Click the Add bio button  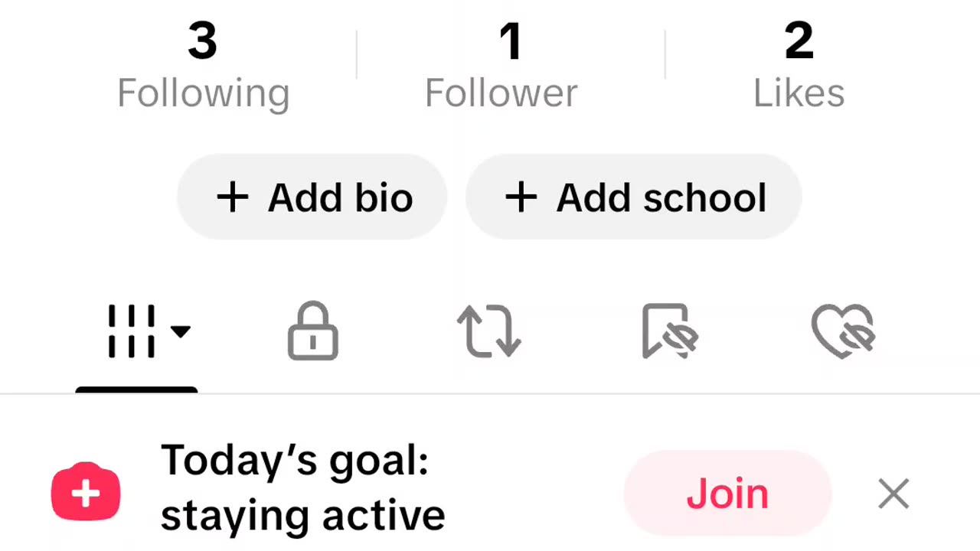(312, 197)
